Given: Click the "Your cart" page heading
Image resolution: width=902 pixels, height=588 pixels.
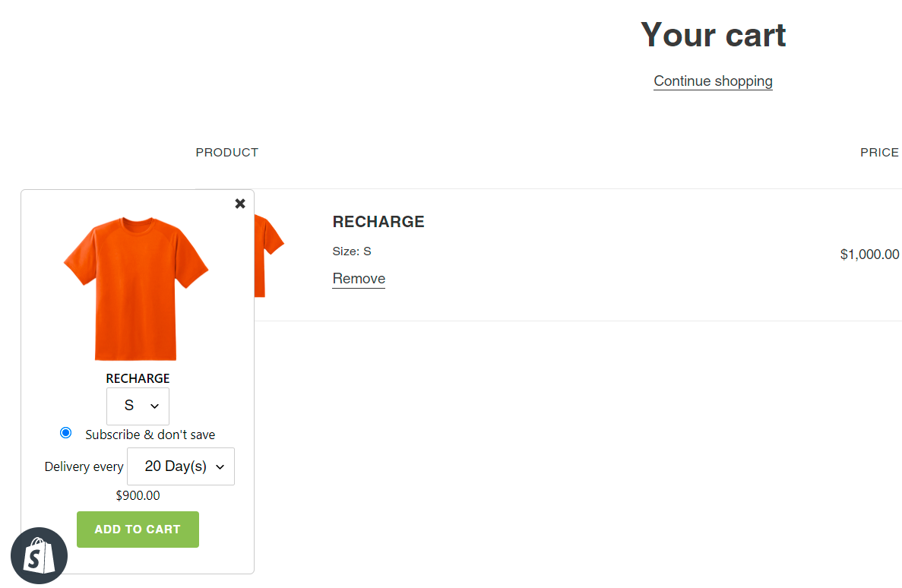Looking at the screenshot, I should click(713, 35).
